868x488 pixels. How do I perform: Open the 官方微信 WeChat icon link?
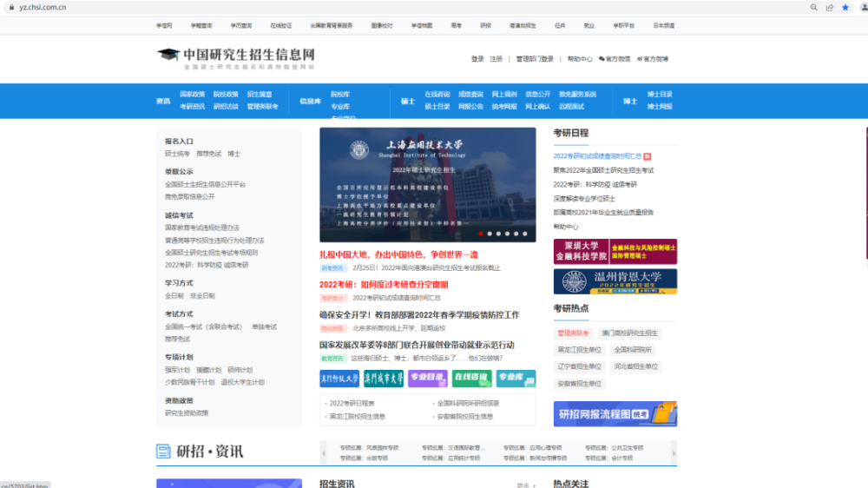615,59
